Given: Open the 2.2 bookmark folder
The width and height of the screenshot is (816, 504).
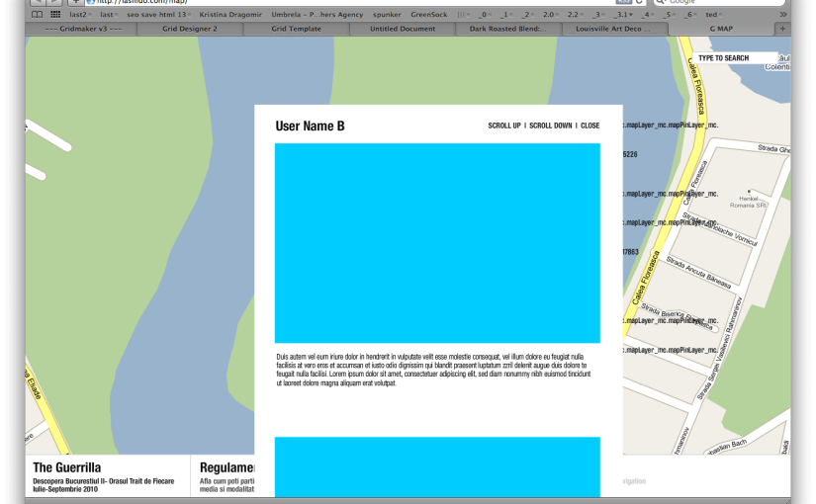Looking at the screenshot, I should point(575,15).
